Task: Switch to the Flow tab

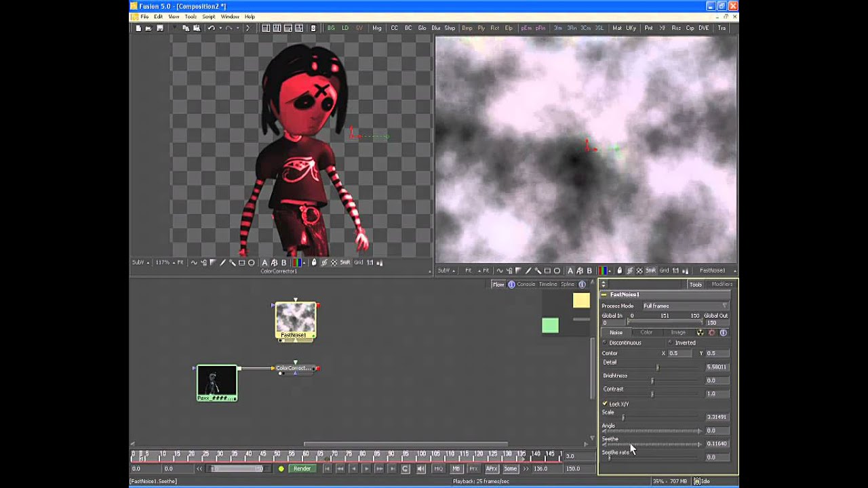Action: pyautogui.click(x=498, y=284)
